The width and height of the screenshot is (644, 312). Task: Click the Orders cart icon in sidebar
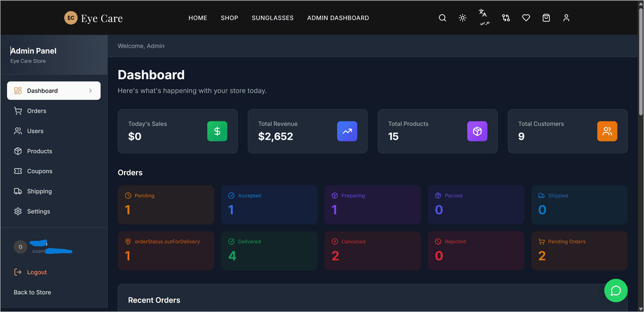tap(18, 111)
